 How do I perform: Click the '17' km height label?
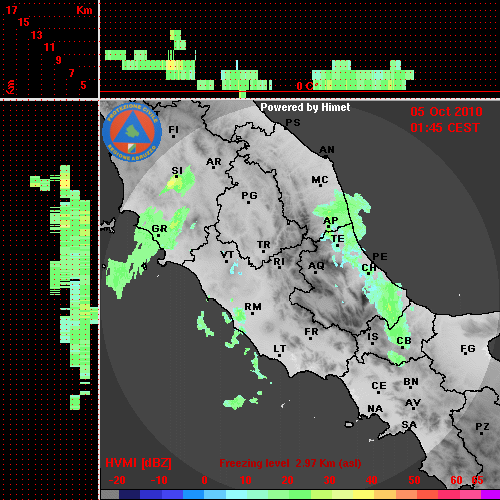11,10
